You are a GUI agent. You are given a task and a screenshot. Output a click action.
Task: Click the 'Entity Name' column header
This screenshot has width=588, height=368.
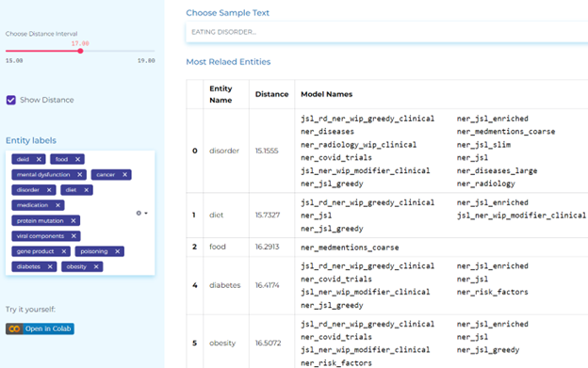point(220,94)
